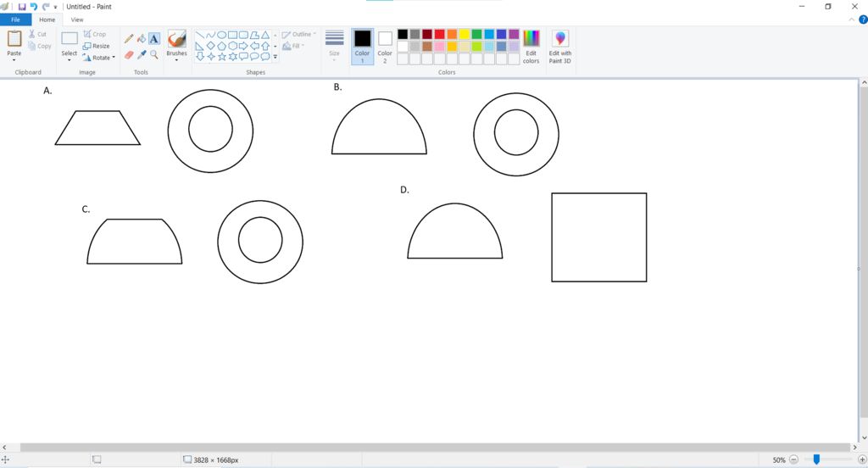
Task: Click the Resize button
Action: (97, 46)
